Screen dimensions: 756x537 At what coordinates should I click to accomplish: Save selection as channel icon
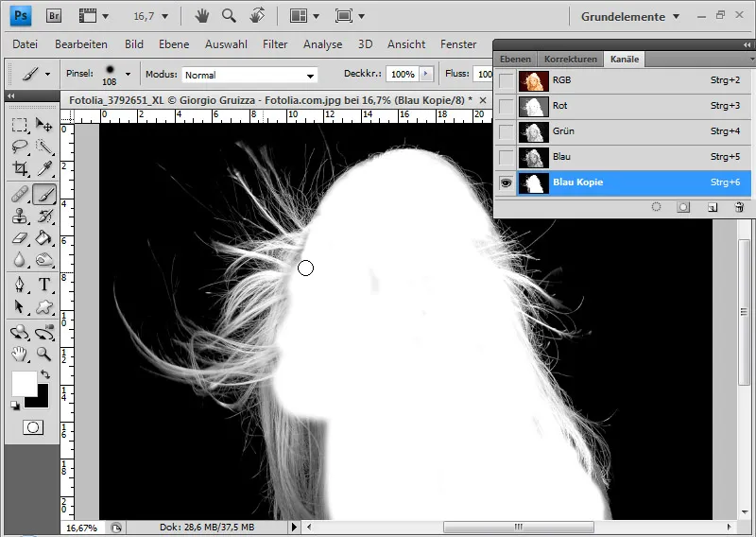[683, 207]
